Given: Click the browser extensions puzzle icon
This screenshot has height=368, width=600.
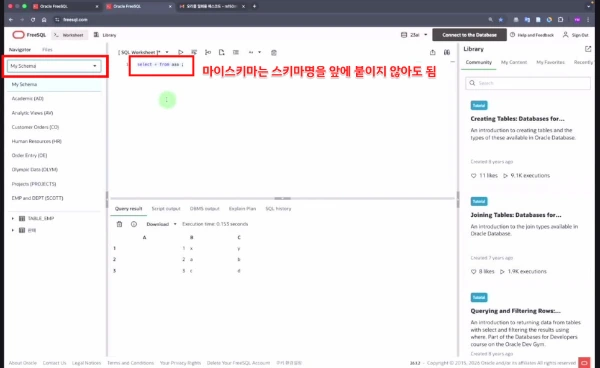Looking at the screenshot, I should [x=561, y=20].
